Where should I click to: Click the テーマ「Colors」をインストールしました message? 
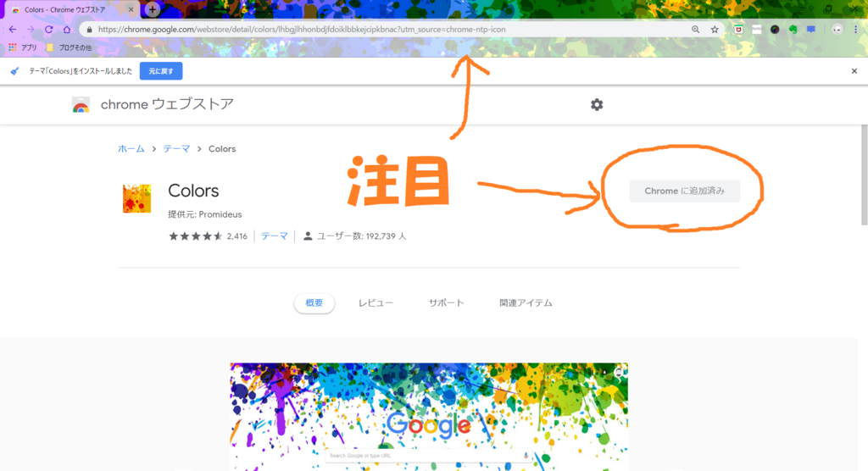[81, 71]
